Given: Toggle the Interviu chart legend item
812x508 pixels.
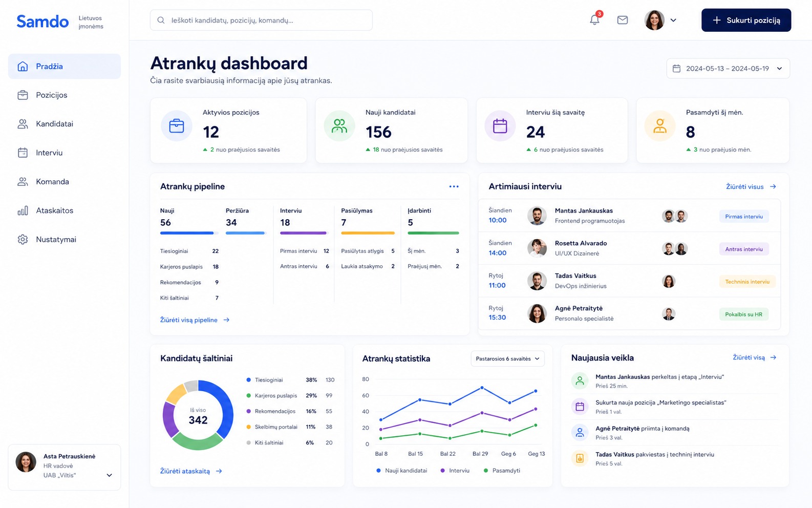Looking at the screenshot, I should pyautogui.click(x=455, y=471).
